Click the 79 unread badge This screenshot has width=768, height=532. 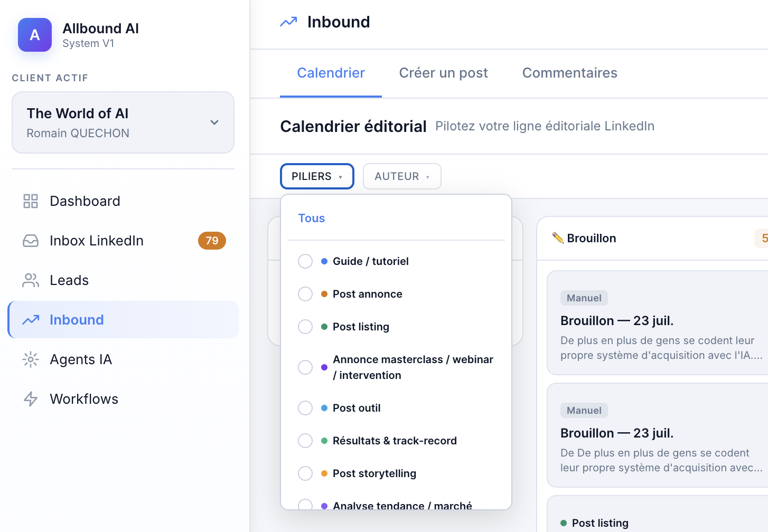tap(212, 241)
